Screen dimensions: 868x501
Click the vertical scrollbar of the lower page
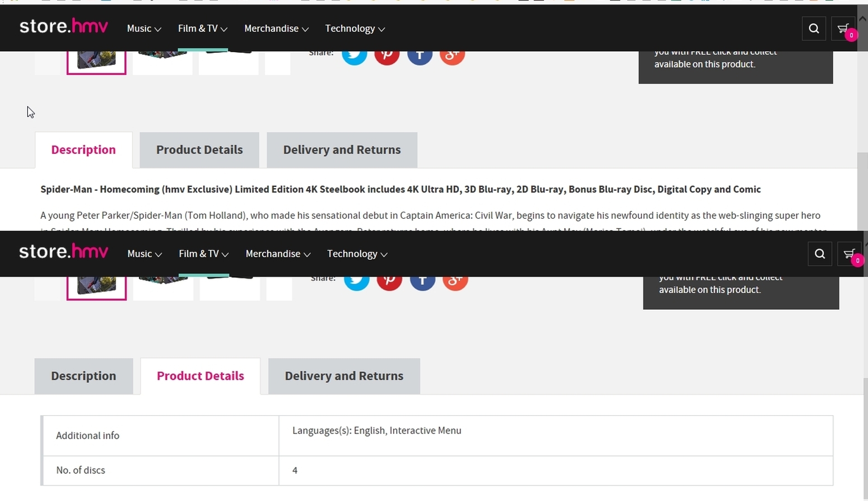pyautogui.click(x=865, y=439)
